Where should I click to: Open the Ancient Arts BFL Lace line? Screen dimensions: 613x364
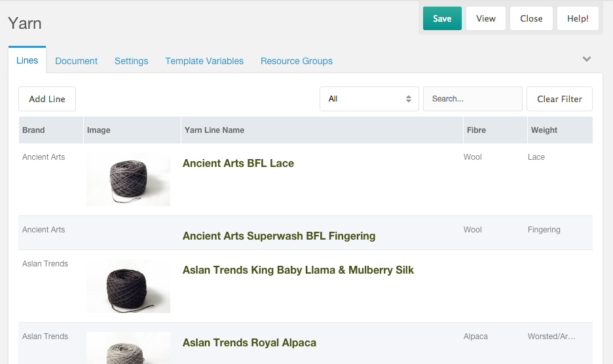[238, 164]
